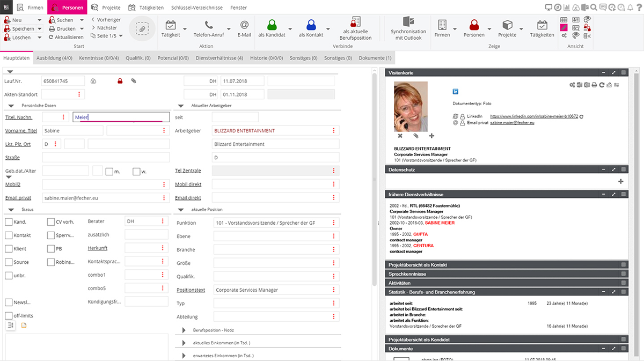Screen dimensions: 644x362
Task: Click the table grid view icon in Ansicht
Action: [564, 19]
